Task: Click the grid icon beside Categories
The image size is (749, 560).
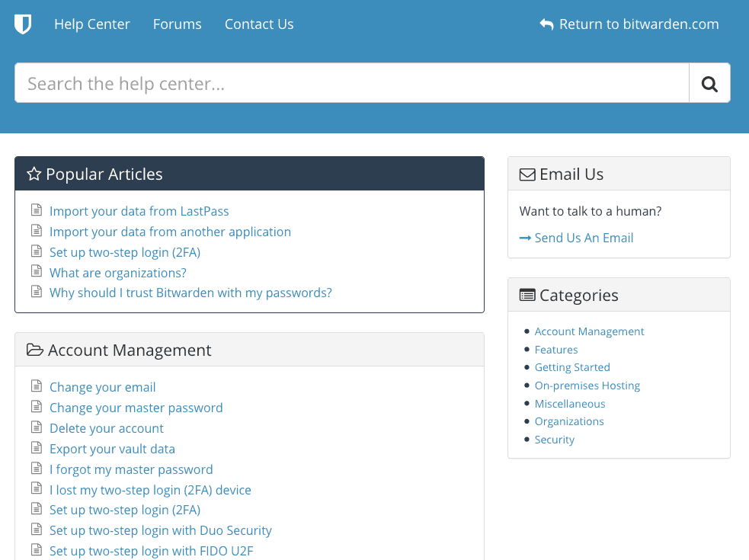Action: (527, 295)
